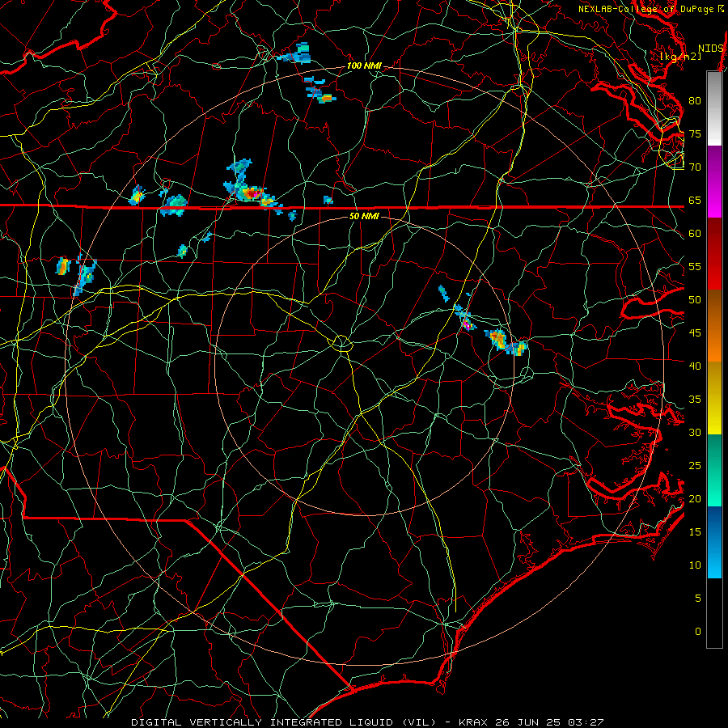728x728 pixels.
Task: Click the [kg/m2] unit label
Action: (x=680, y=57)
